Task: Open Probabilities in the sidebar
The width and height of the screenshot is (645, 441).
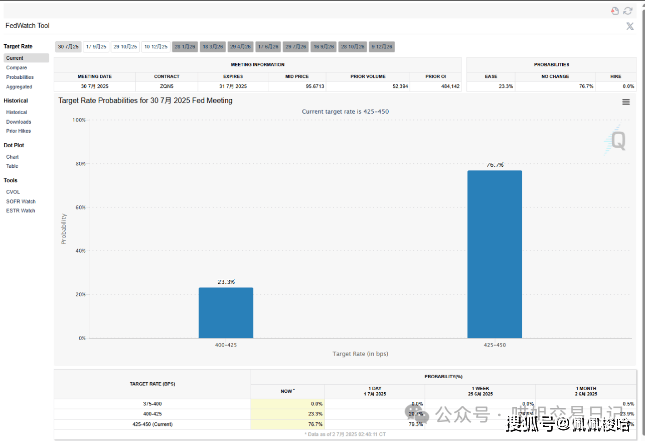Action: point(20,77)
